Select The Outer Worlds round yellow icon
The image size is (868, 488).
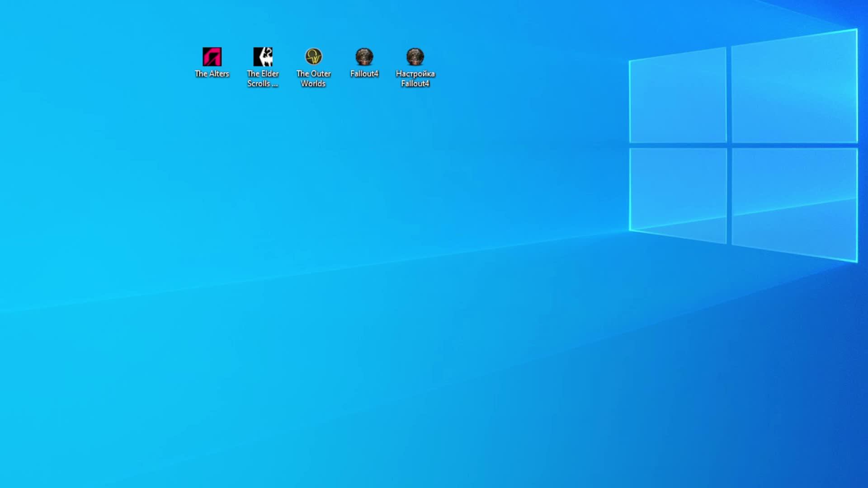point(313,57)
